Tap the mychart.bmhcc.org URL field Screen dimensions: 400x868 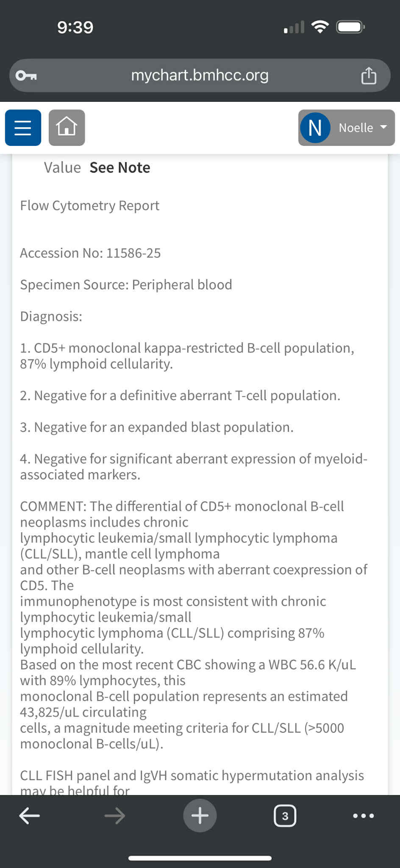coord(200,76)
